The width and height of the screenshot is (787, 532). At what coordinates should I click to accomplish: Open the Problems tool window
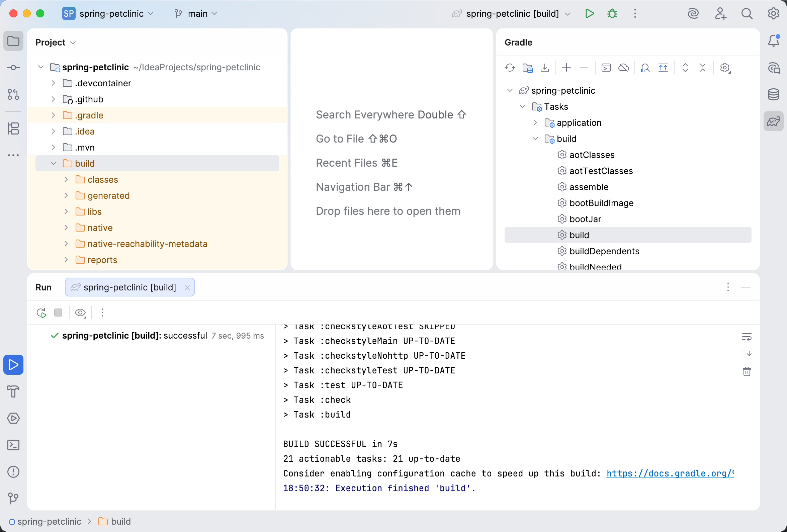(x=13, y=472)
